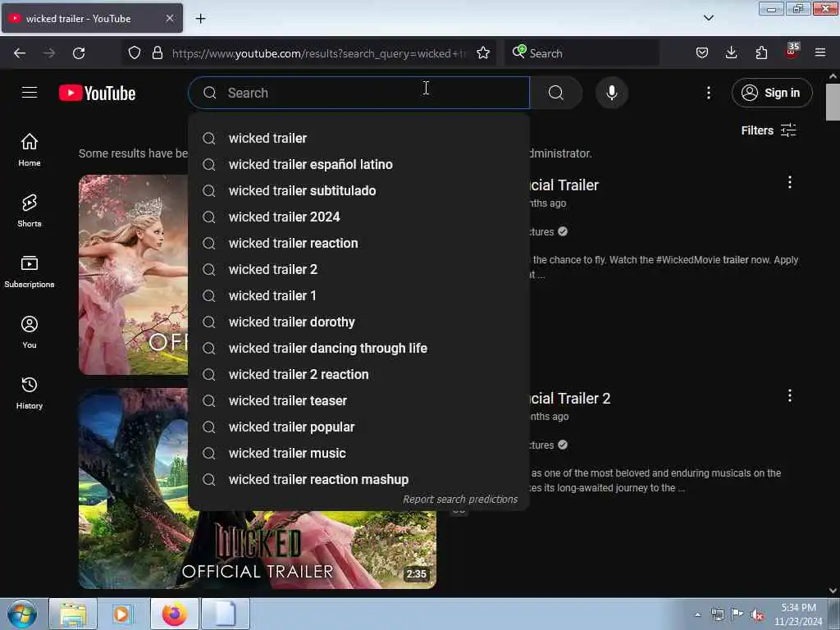Show hidden tray icons arrow

[x=697, y=615]
